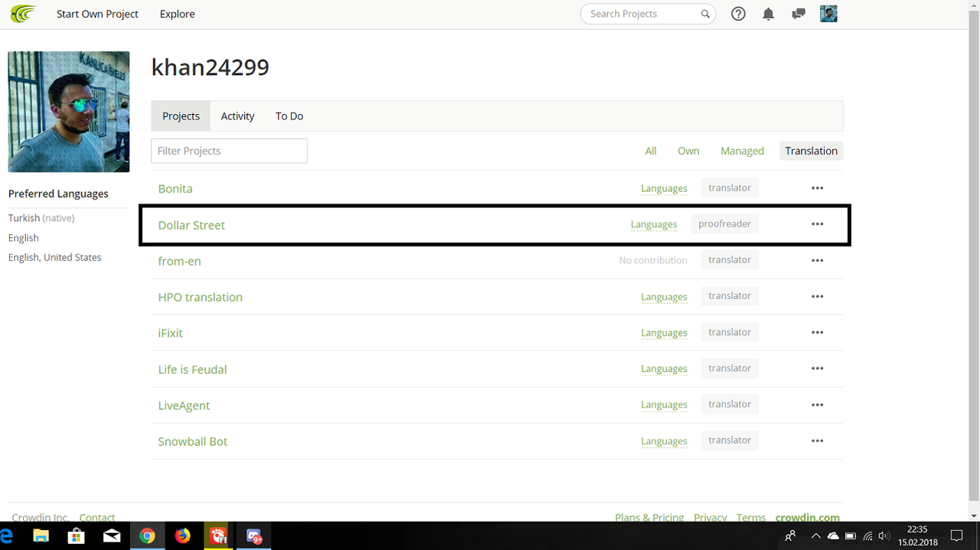Click the Crowdin logo icon

pyautogui.click(x=23, y=14)
